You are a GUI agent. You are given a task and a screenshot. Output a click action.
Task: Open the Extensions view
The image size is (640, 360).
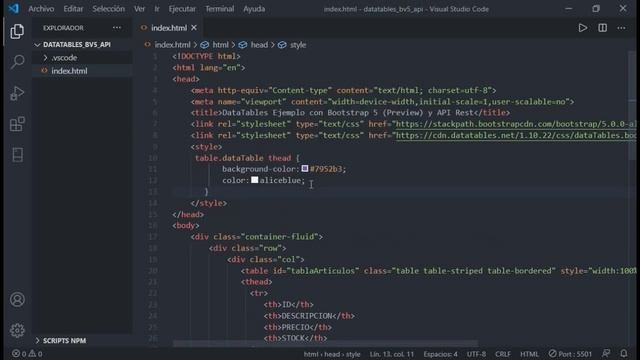point(17,124)
